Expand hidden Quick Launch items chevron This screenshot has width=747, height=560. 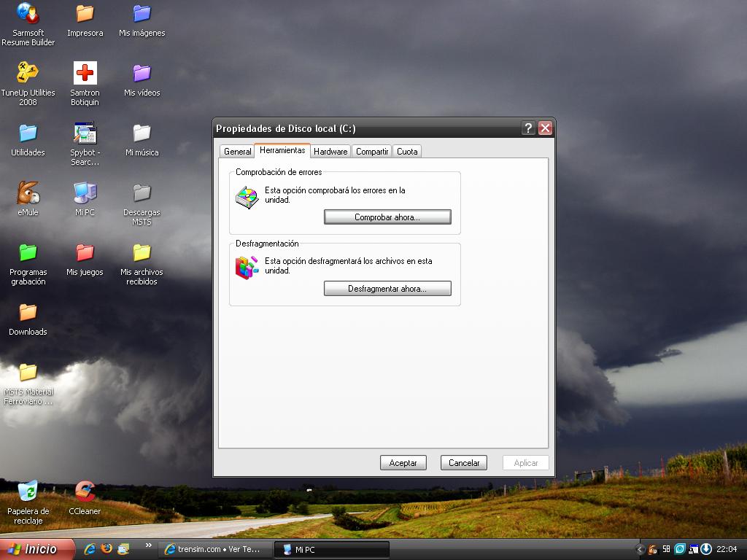149,545
